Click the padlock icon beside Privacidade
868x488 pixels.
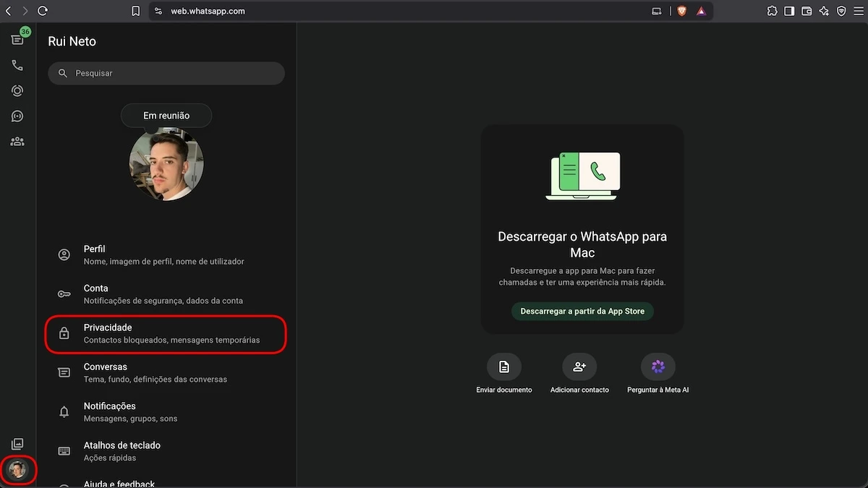pos(64,333)
